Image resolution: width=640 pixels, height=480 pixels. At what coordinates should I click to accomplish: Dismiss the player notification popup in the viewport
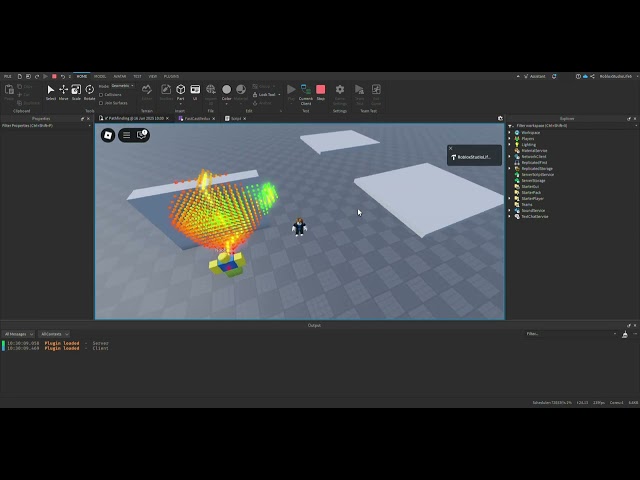click(451, 148)
